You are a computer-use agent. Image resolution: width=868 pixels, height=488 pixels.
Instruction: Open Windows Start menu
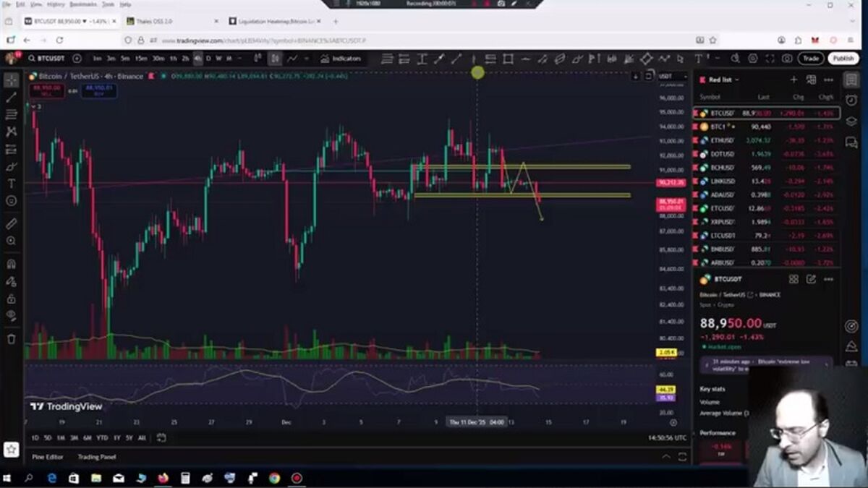coord(8,478)
